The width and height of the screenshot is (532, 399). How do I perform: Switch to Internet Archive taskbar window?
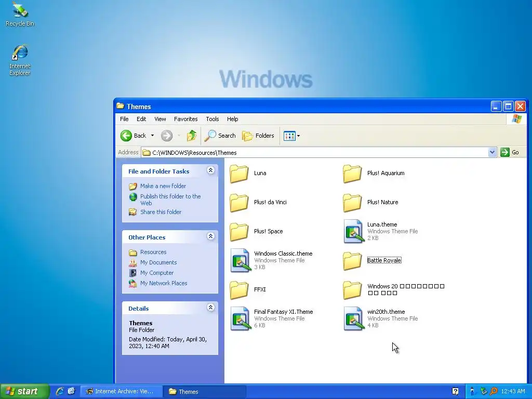(121, 391)
